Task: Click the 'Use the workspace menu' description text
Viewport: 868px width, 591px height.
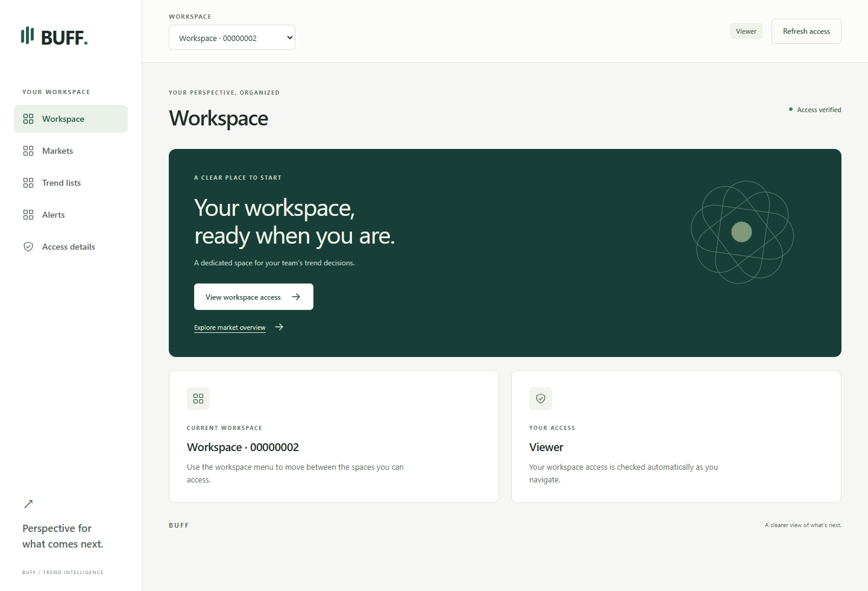Action: point(295,473)
